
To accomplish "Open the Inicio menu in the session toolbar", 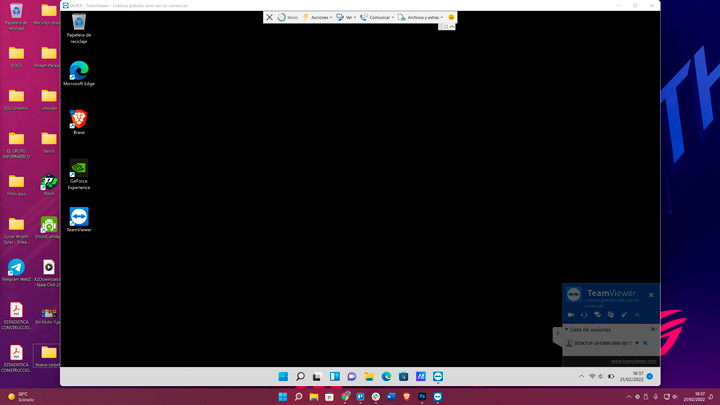I will pos(288,17).
